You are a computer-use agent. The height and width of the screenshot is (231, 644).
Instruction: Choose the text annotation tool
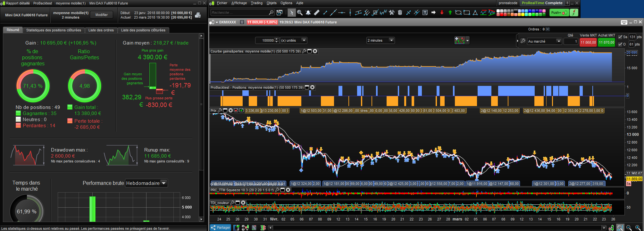[x=425, y=12]
